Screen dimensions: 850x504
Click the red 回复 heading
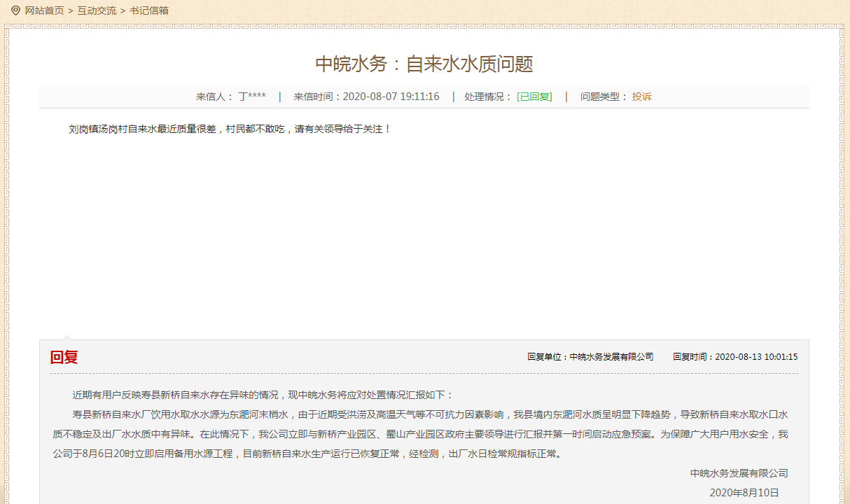click(x=64, y=357)
